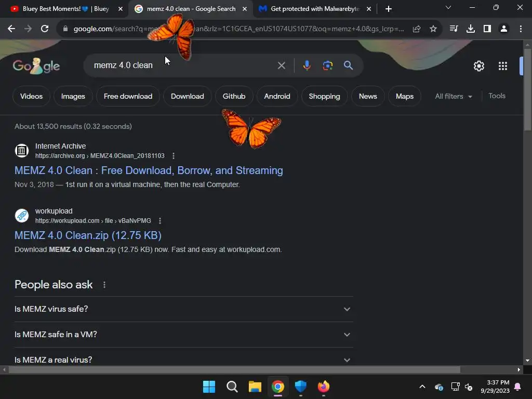The image size is (532, 399).
Task: Click the magnifier search button
Action: click(348, 65)
